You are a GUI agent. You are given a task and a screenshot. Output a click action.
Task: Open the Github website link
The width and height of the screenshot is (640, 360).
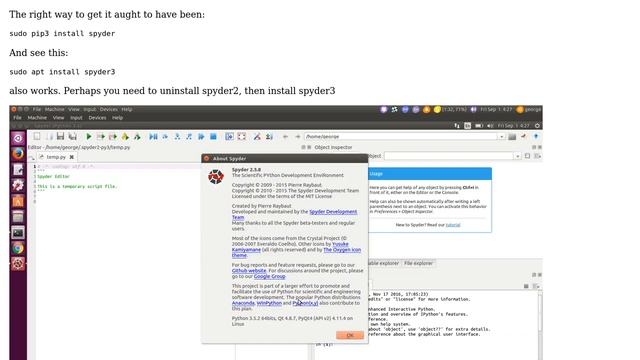[x=249, y=271]
